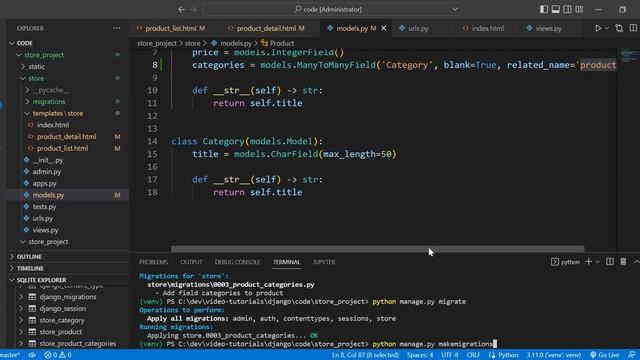Switch to product_detail.html tab
Image resolution: width=640 pixels, height=360 pixels.
pyautogui.click(x=266, y=28)
